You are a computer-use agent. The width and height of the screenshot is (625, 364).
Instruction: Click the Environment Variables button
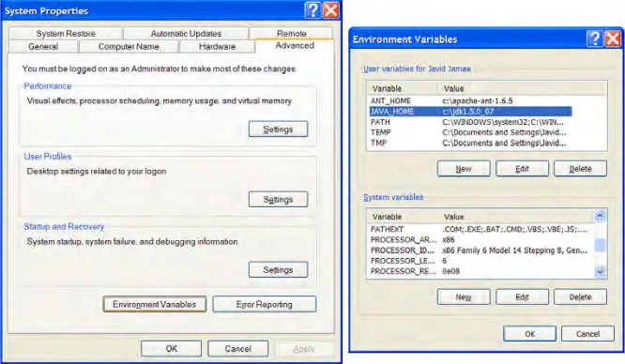[x=154, y=304]
